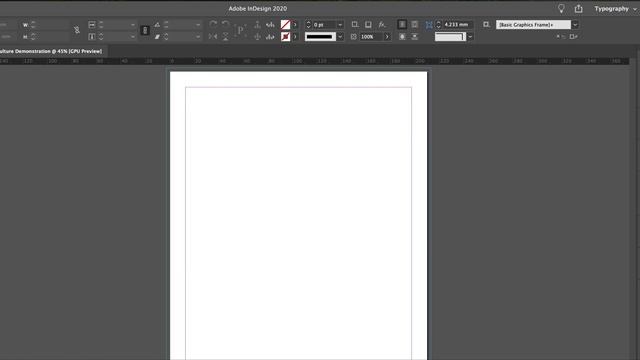The image size is (640, 360).
Task: Select next object icon
Action: pos(270,37)
